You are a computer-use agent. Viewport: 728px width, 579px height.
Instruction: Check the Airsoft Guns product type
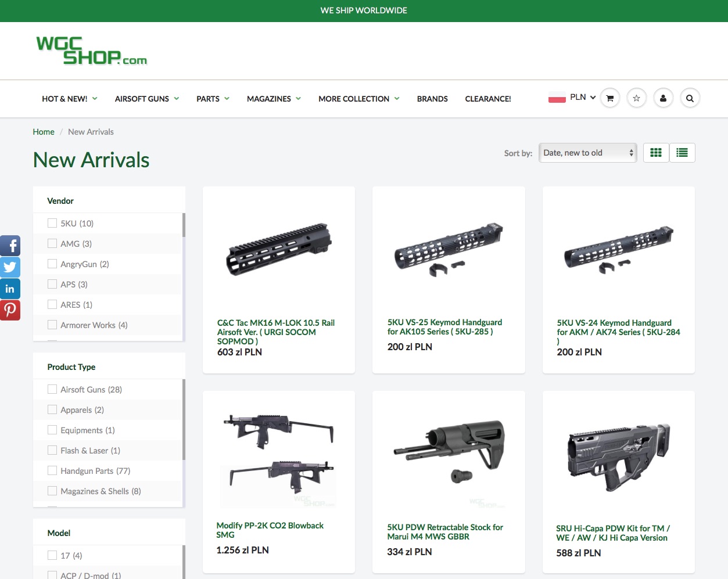pyautogui.click(x=52, y=389)
